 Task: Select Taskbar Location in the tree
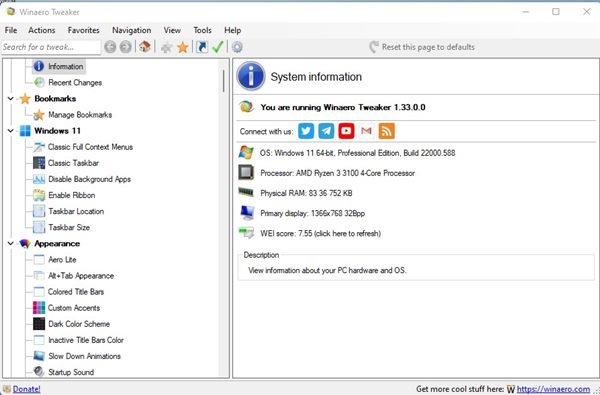76,211
